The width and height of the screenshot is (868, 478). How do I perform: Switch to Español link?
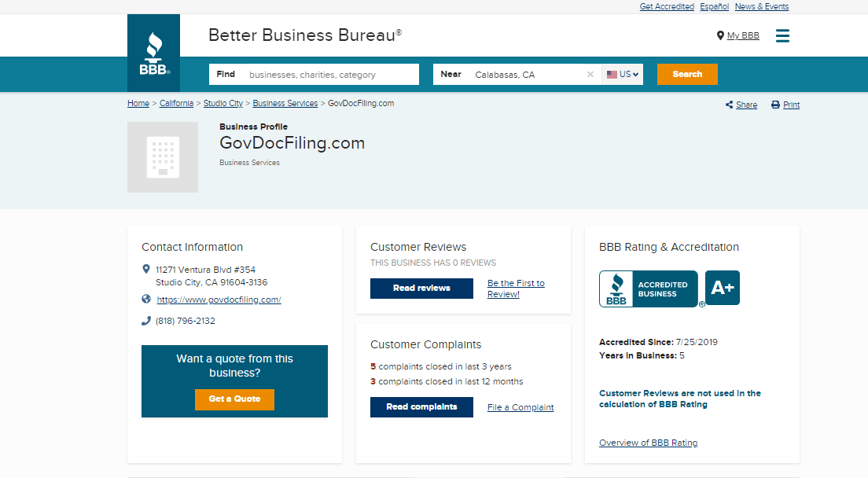click(x=714, y=6)
